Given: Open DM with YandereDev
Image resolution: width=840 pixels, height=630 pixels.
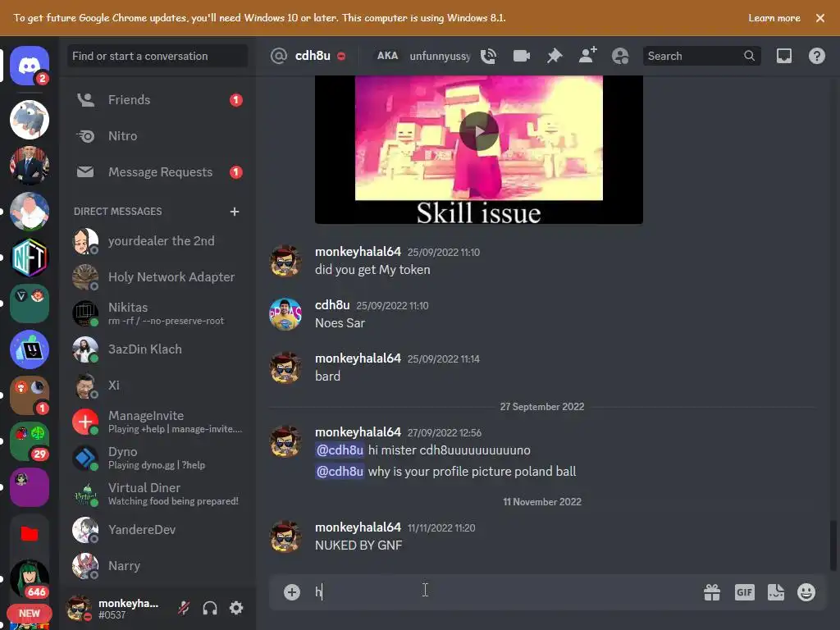Looking at the screenshot, I should point(157,530).
